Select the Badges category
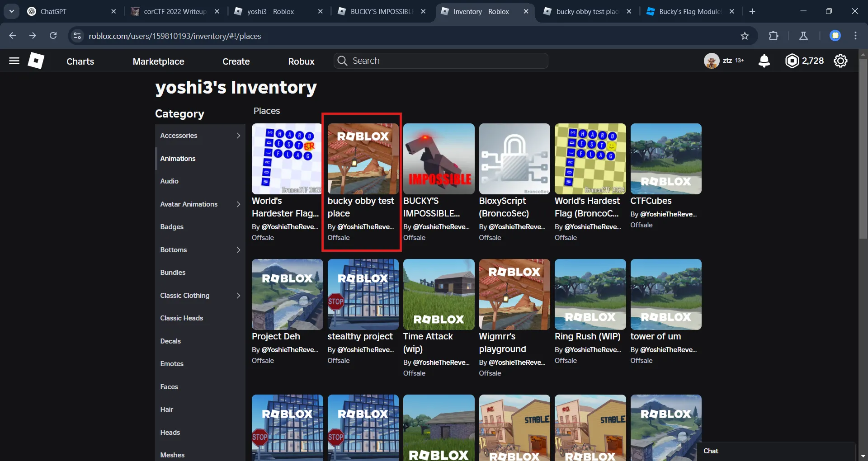The image size is (868, 461). (200, 227)
